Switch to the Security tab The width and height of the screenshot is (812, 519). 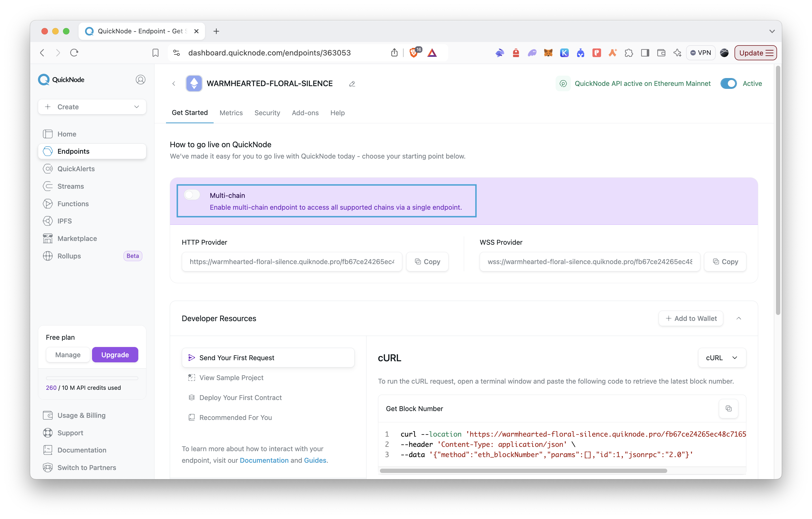pos(267,113)
